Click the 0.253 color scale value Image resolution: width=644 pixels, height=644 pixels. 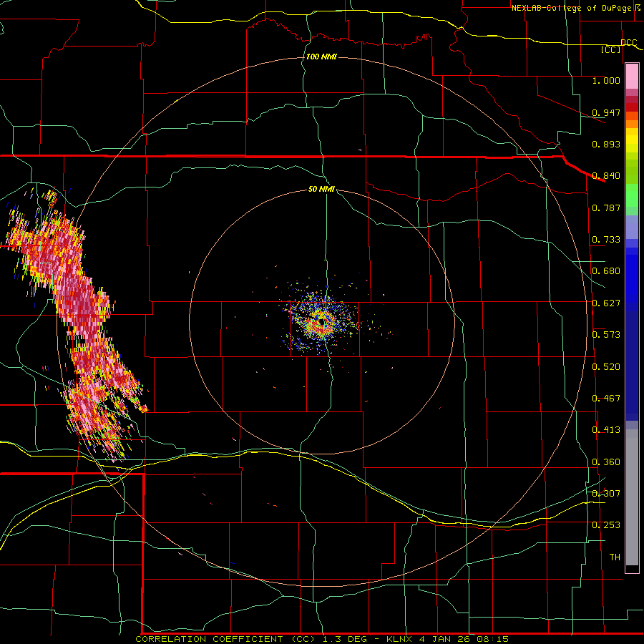[606, 525]
